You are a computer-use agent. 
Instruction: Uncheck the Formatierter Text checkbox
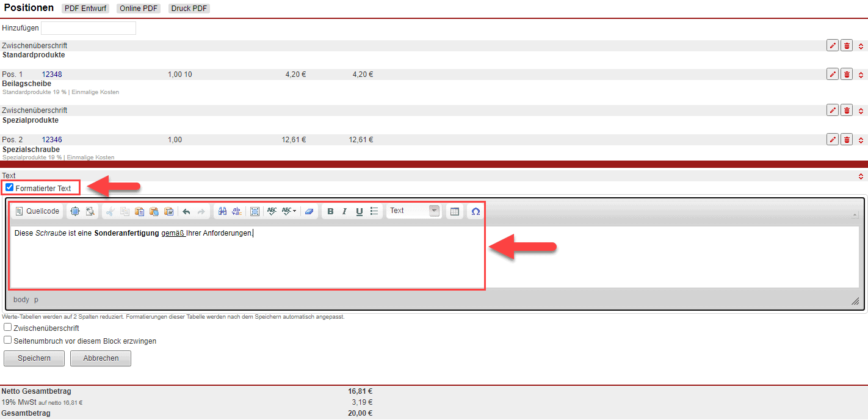[x=9, y=187]
